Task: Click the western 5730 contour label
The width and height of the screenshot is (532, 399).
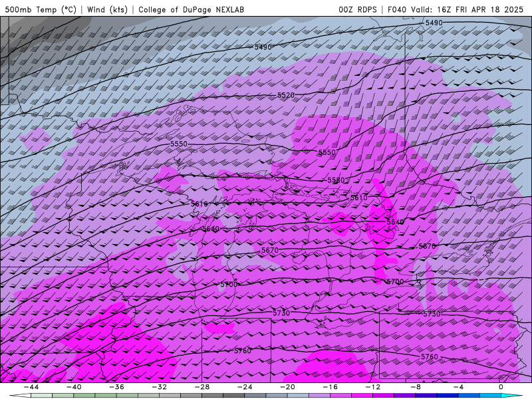Action: pyautogui.click(x=281, y=313)
